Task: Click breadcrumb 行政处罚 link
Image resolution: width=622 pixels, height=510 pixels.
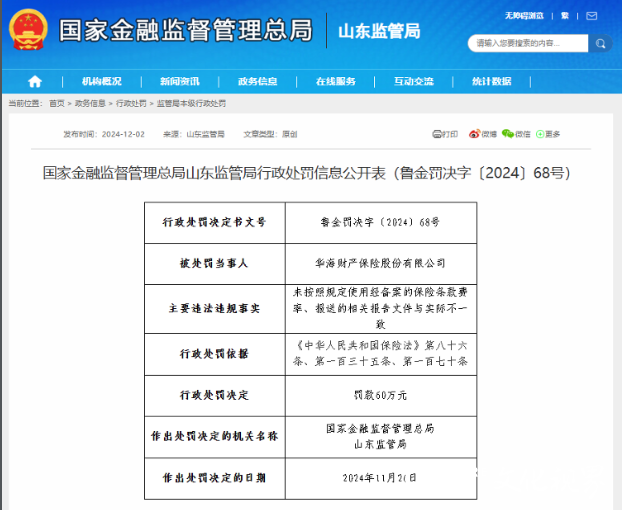Action: tap(131, 104)
